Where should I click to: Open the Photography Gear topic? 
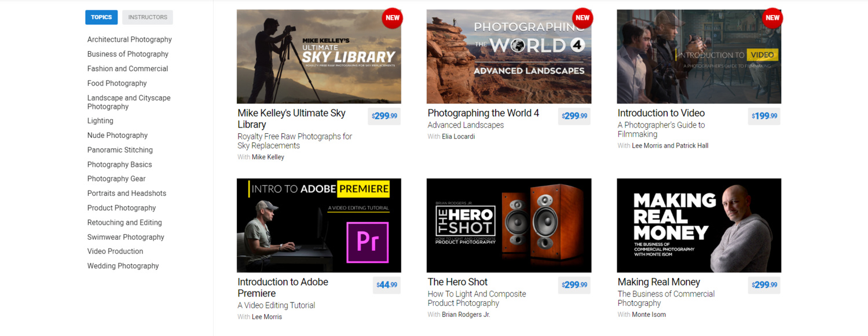(x=116, y=179)
